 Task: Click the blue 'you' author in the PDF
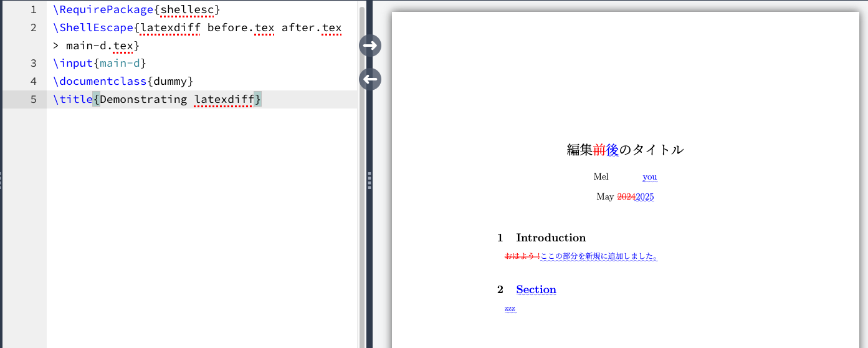tap(650, 177)
